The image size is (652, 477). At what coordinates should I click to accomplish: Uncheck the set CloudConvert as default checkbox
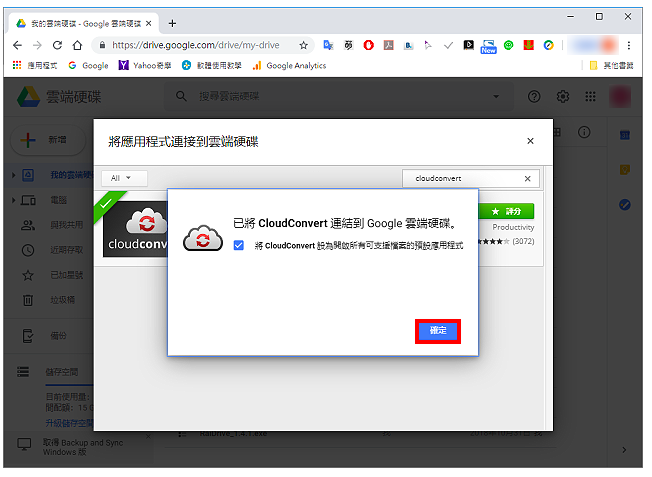[239, 245]
